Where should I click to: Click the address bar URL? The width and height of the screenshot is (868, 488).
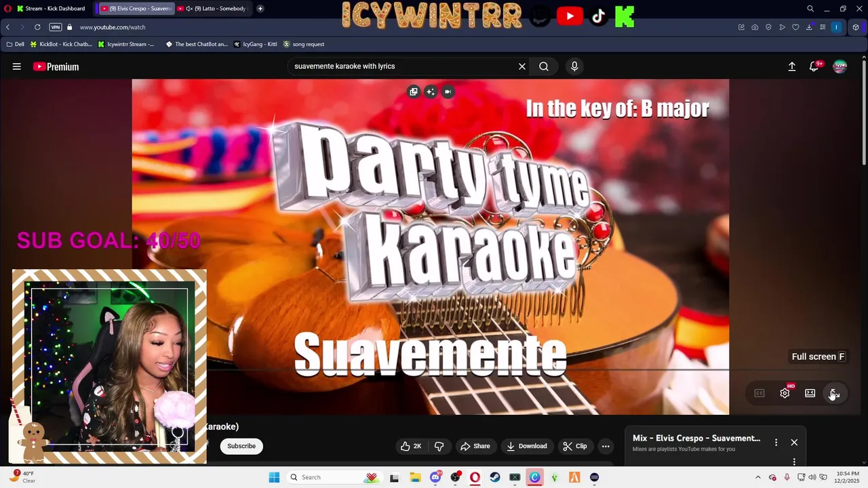click(x=113, y=27)
